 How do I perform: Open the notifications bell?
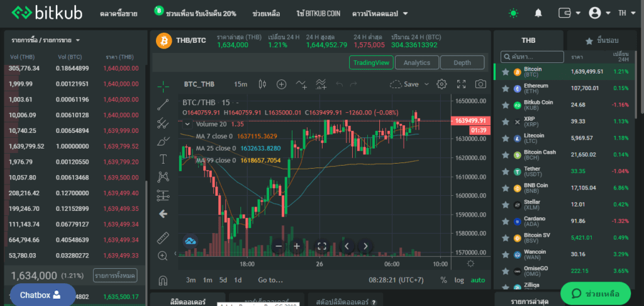538,13
